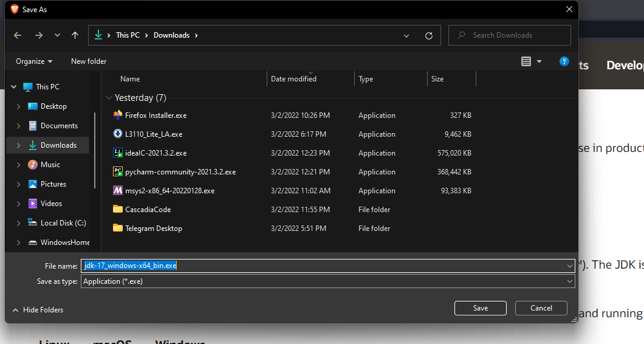644x344 pixels.
Task: Click the 575,020 KB size value
Action: [x=454, y=153]
